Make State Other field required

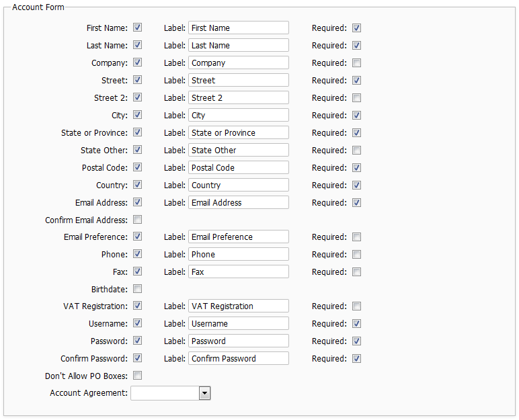pos(356,151)
